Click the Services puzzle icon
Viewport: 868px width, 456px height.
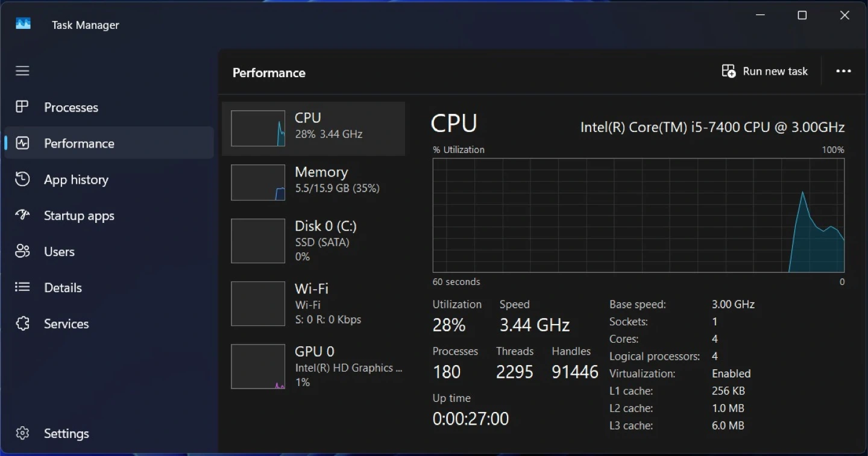pos(22,323)
